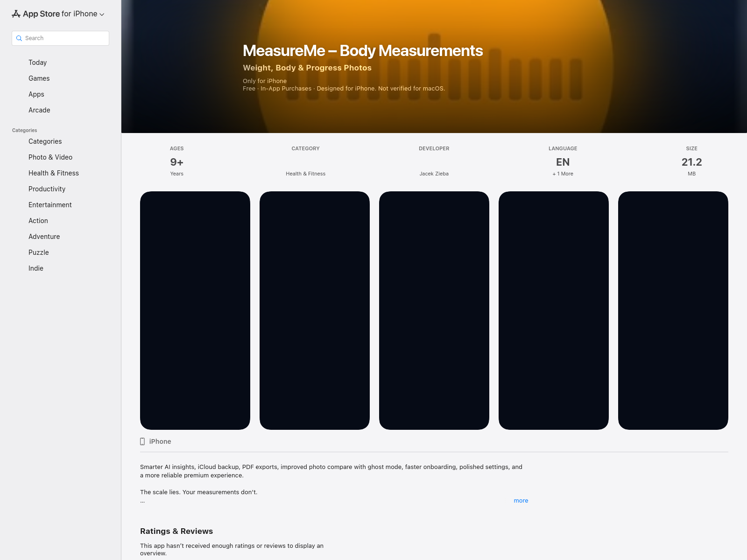Open the first app screenshot thumbnail
Screen dimensions: 747x560
(195, 310)
